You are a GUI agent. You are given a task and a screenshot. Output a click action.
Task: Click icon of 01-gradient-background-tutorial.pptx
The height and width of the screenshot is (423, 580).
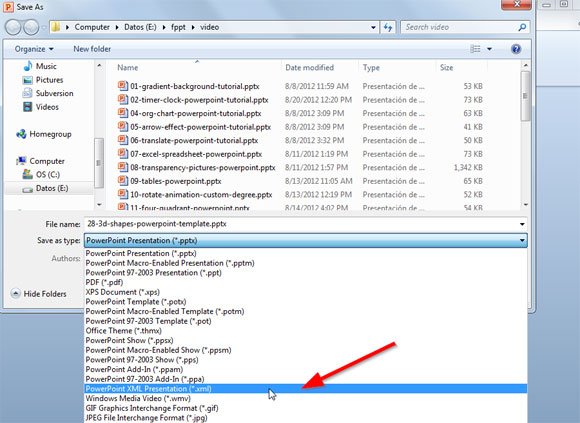122,86
